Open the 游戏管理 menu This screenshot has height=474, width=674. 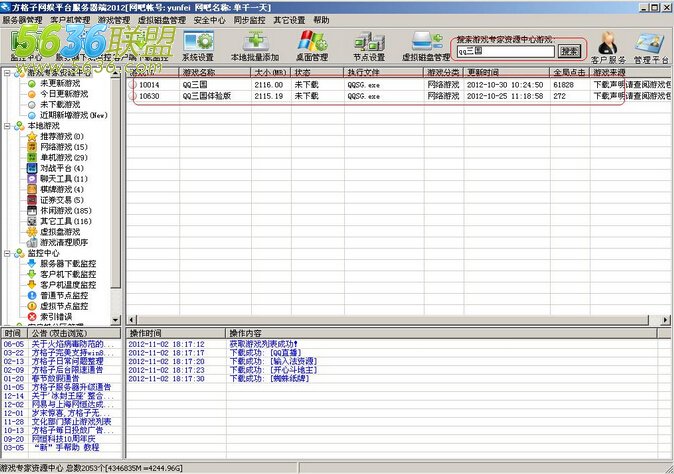(114, 20)
